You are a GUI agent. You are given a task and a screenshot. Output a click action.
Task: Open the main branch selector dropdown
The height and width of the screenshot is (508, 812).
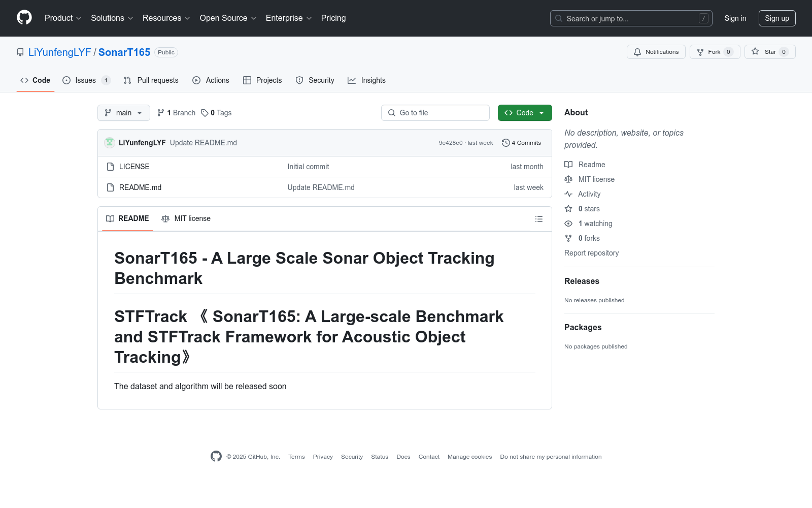[x=124, y=113]
